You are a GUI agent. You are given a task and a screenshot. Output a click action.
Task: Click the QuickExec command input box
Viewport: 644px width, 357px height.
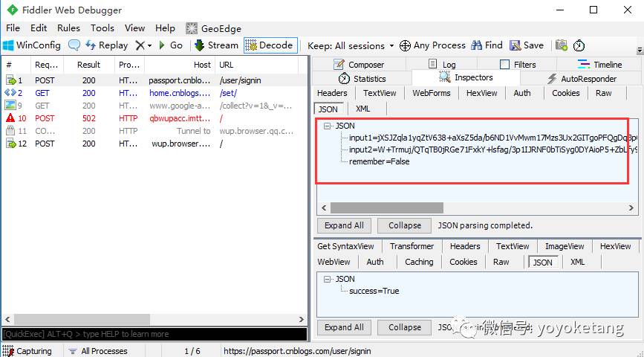(155, 334)
